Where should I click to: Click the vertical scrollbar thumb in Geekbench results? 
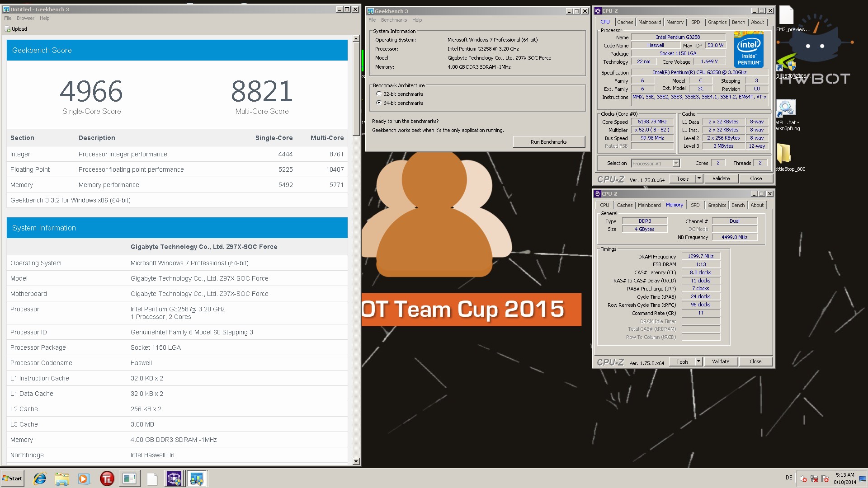[x=356, y=89]
